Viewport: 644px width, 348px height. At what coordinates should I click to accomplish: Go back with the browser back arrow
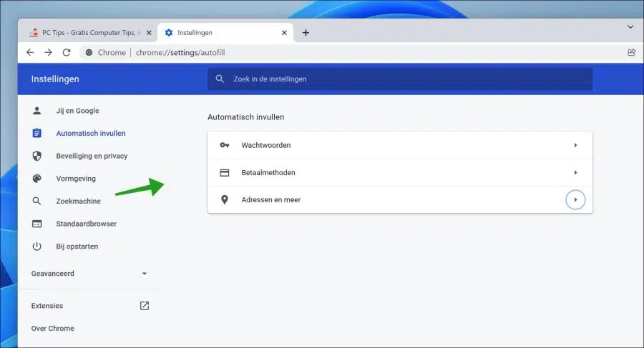(x=30, y=53)
